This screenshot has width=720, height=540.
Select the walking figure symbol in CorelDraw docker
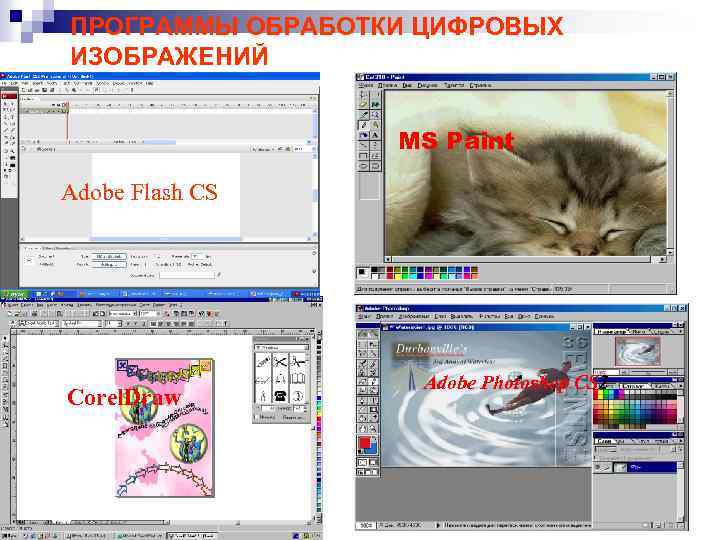[x=263, y=396]
